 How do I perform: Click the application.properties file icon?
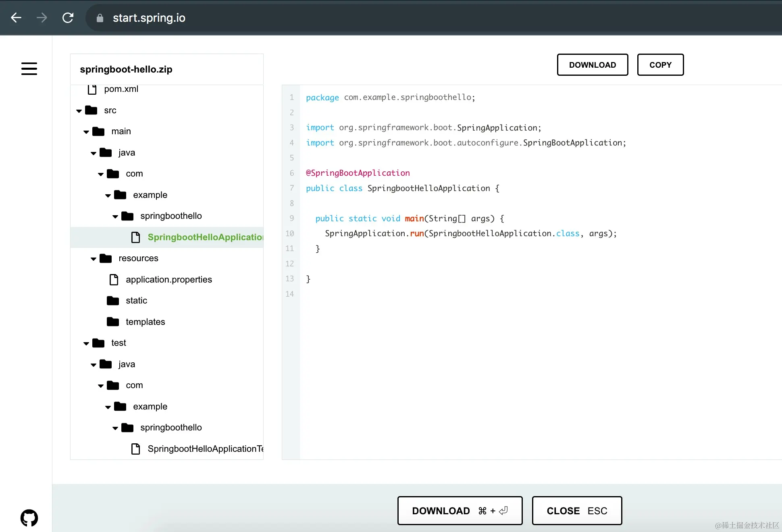pyautogui.click(x=114, y=279)
